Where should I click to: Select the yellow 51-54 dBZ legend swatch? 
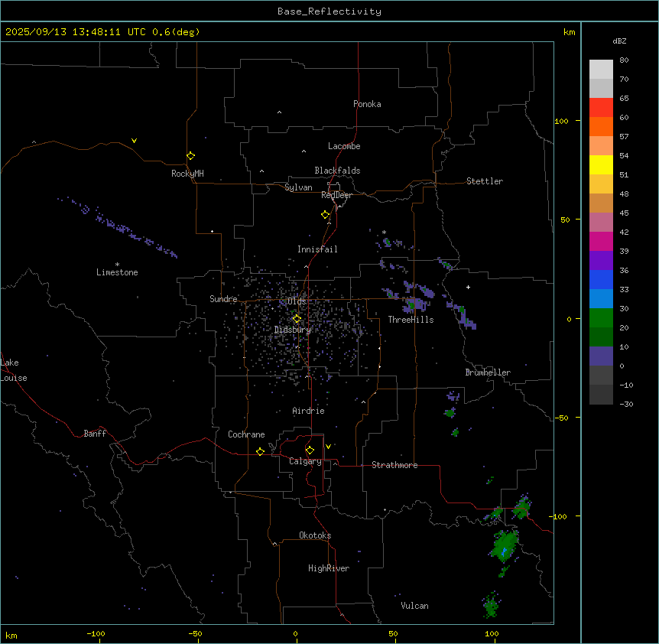pyautogui.click(x=601, y=164)
